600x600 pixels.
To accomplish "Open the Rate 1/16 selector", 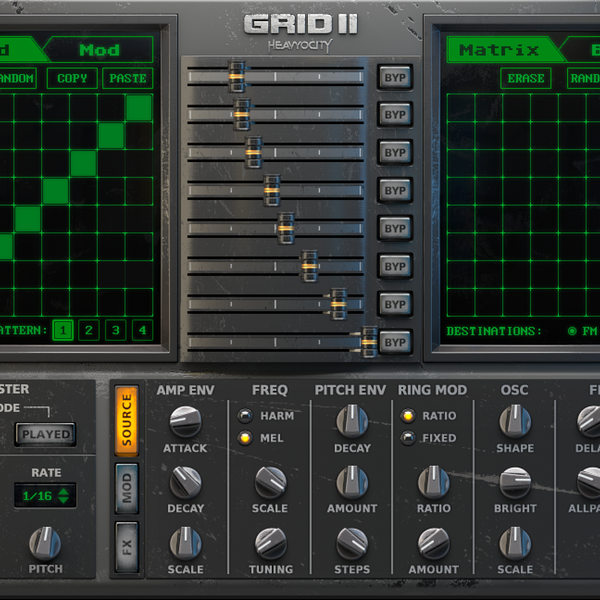I will click(45, 496).
